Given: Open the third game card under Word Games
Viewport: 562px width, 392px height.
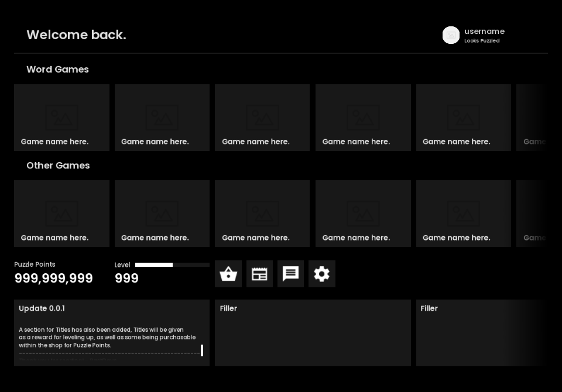Looking at the screenshot, I should 262,118.
